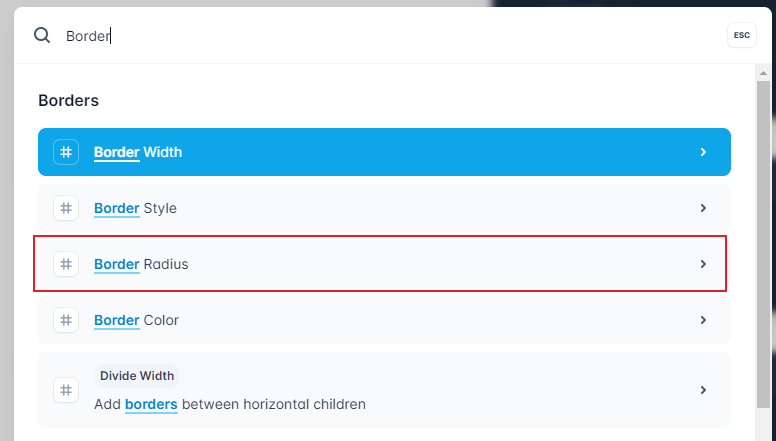Click the hash icon beside Divide Width
Viewport: 776px width, 441px height.
pyautogui.click(x=66, y=390)
